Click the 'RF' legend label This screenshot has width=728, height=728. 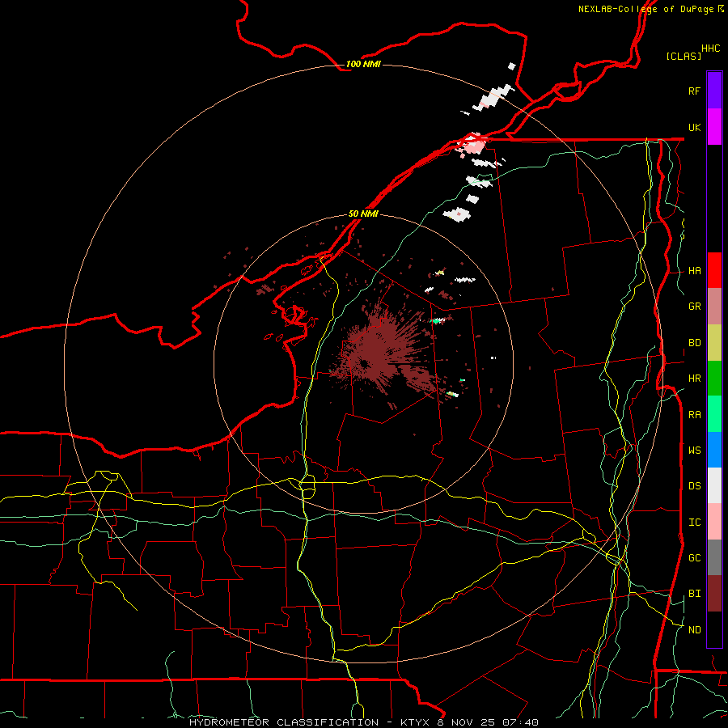click(694, 91)
